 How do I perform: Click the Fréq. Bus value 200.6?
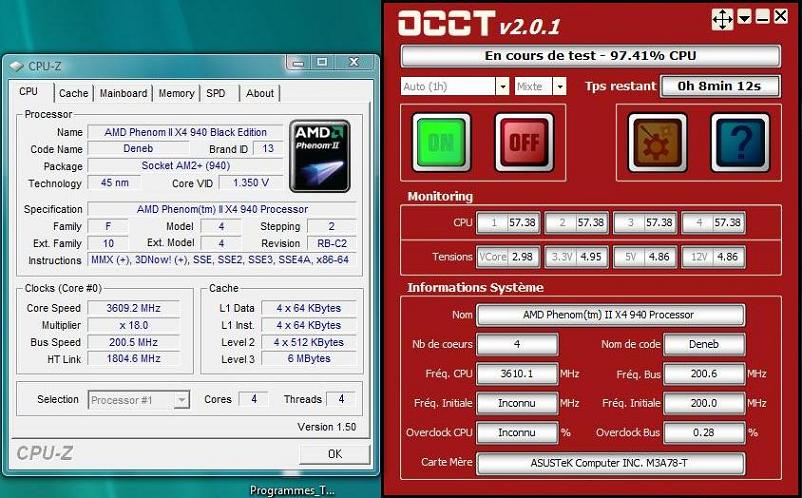pos(704,374)
